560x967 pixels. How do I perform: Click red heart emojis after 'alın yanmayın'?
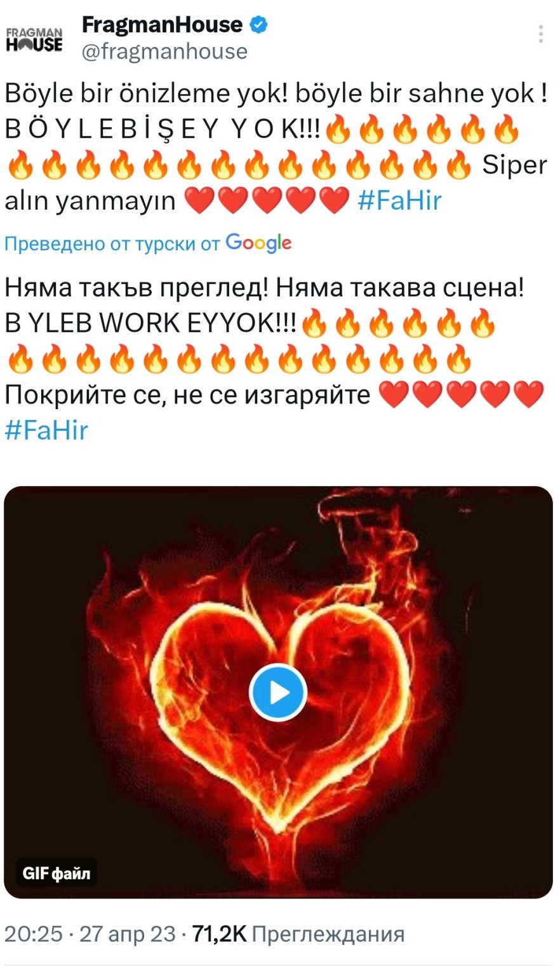(267, 200)
